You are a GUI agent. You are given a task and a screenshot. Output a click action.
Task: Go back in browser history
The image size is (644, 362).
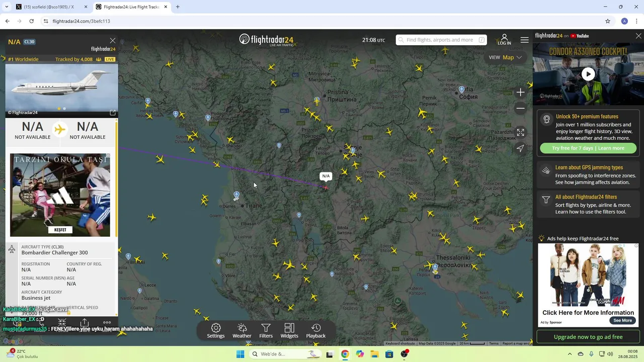click(7, 21)
